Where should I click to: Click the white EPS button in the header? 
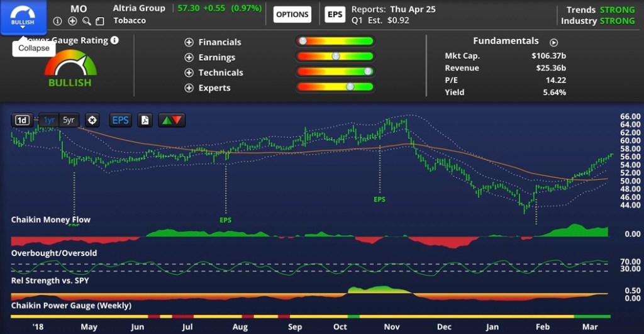point(335,14)
